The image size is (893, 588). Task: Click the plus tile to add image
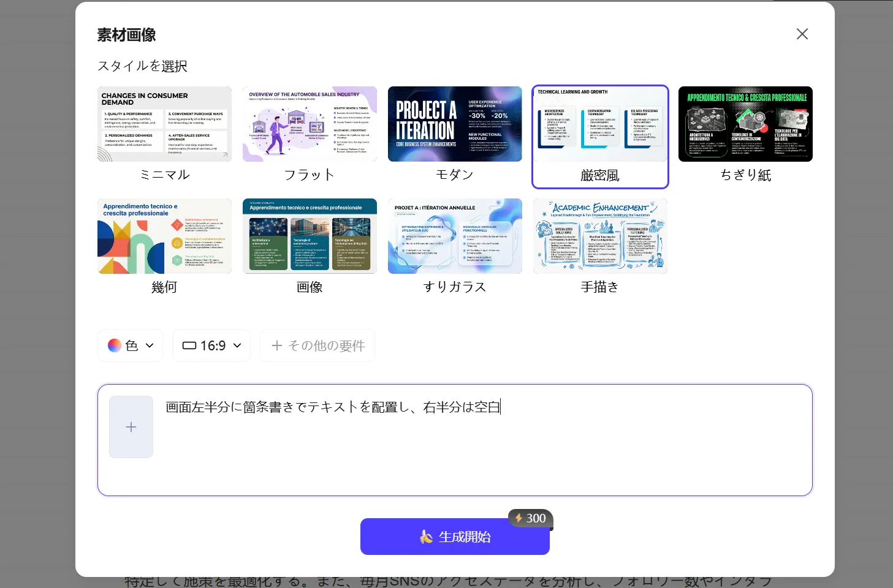(131, 427)
